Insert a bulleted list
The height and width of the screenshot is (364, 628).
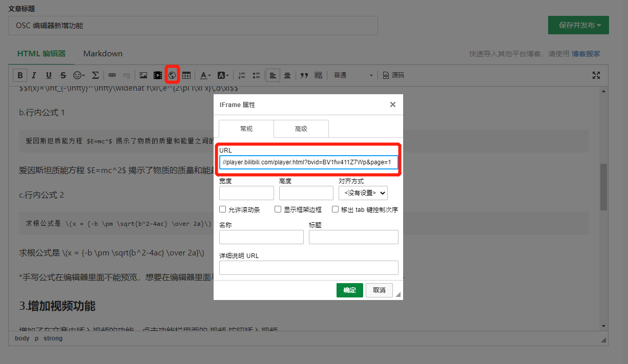point(256,75)
